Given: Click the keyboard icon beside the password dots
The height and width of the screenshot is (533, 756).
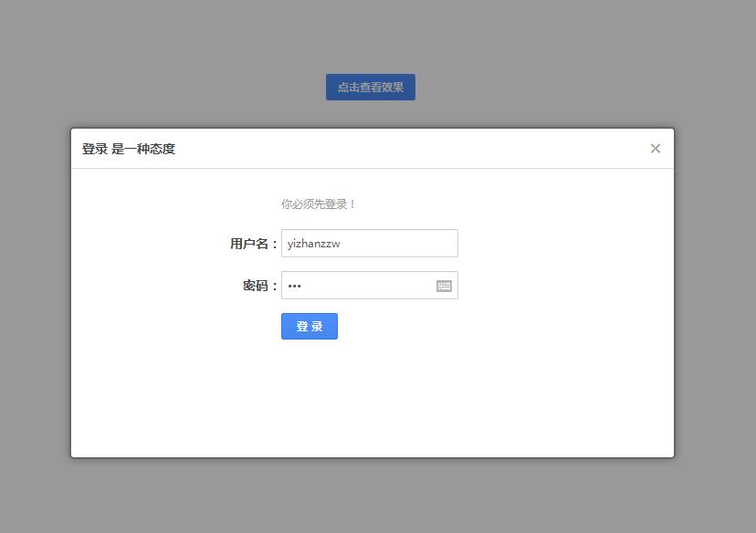Looking at the screenshot, I should (444, 286).
